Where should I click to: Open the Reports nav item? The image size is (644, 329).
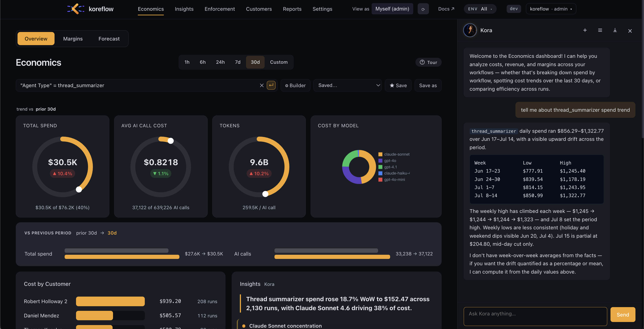pyautogui.click(x=292, y=9)
